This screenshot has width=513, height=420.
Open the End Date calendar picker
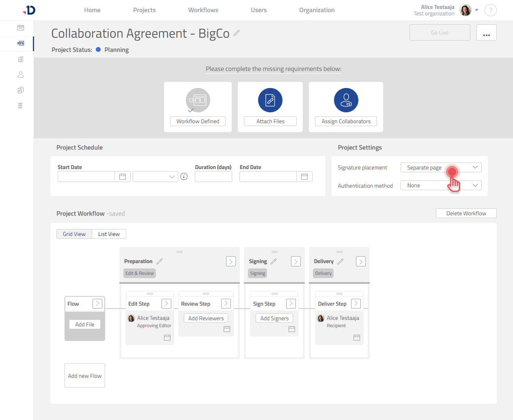pos(304,177)
